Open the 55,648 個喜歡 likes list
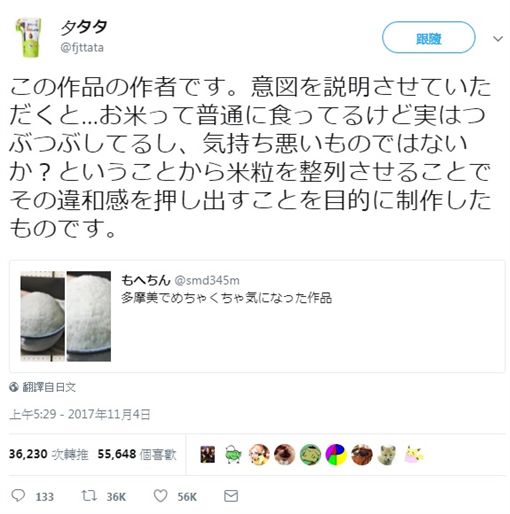 point(137,454)
